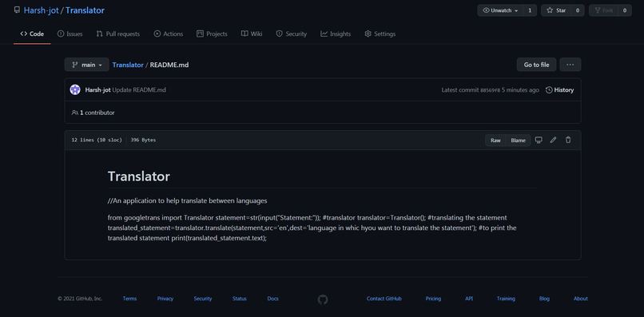Click Harsh-jot avatar image in commit row
The image size is (644, 317).
tap(75, 90)
